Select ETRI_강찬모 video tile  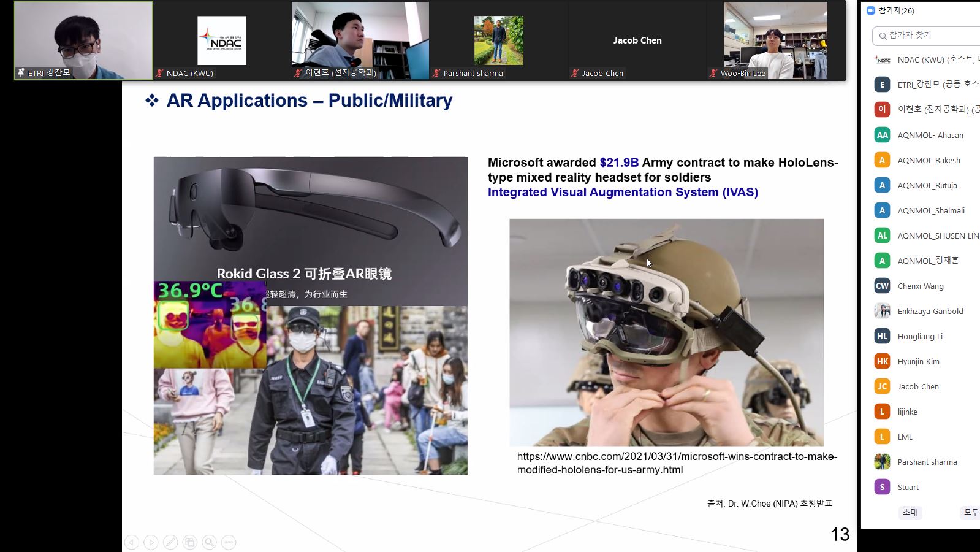pyautogui.click(x=83, y=40)
